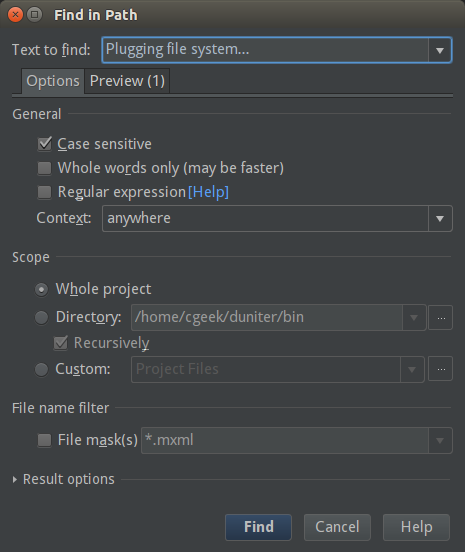
Task: Open the Context anywhere dropdown
Action: coord(277,219)
